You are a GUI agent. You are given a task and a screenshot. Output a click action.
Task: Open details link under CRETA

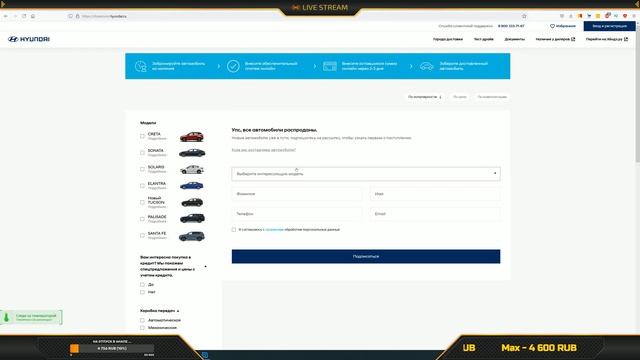pyautogui.click(x=157, y=139)
